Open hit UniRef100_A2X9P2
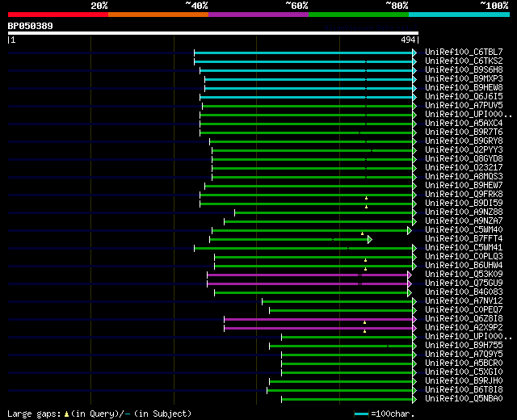Image resolution: width=517 pixels, height=420 pixels. coord(464,328)
